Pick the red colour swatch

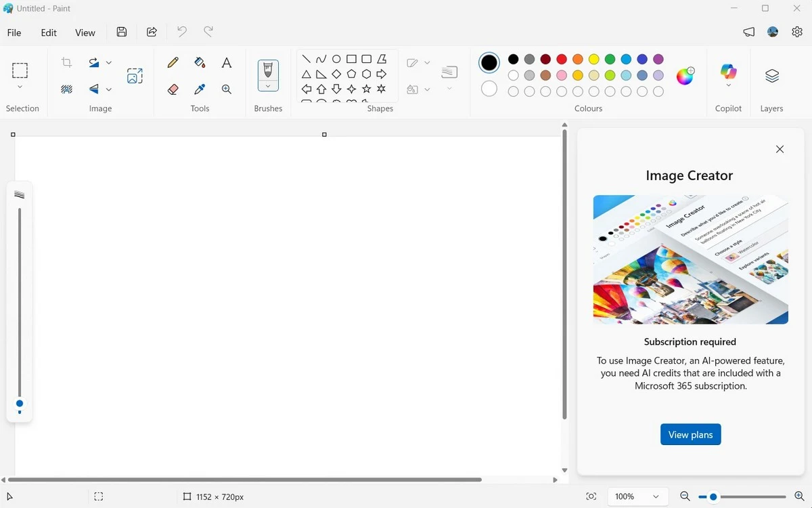click(562, 60)
